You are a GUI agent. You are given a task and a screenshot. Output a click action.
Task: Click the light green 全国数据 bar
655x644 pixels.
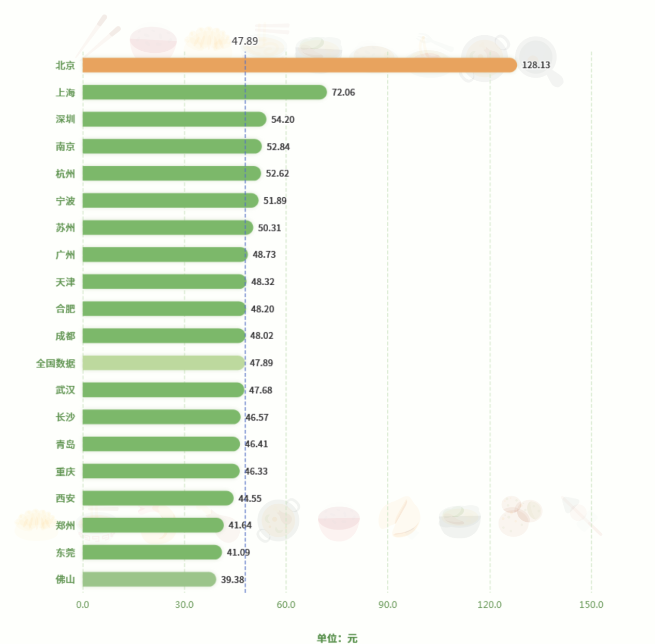tap(164, 363)
